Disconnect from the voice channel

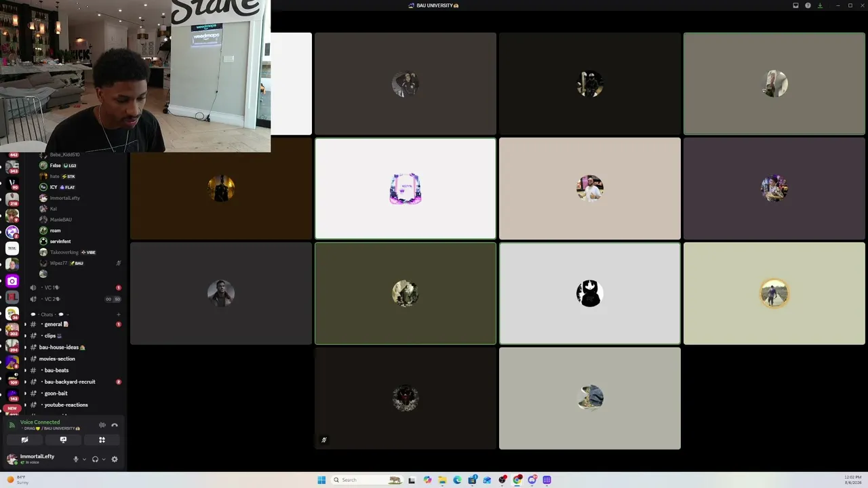click(x=115, y=425)
